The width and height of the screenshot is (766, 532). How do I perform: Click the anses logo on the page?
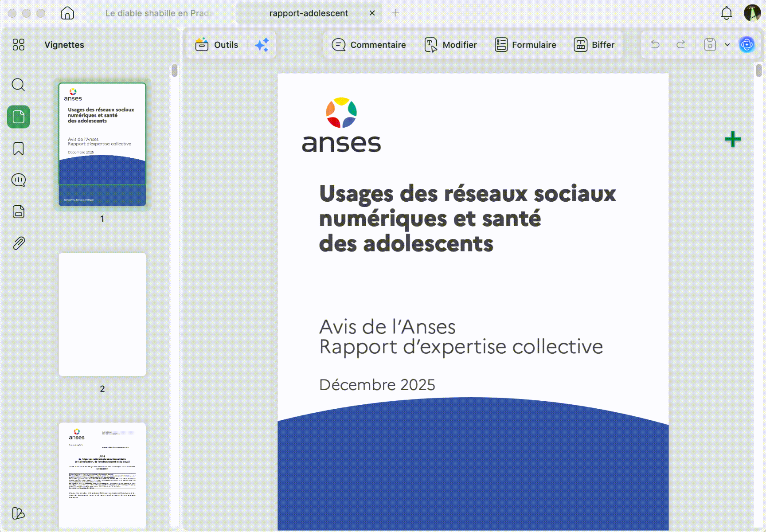[341, 125]
